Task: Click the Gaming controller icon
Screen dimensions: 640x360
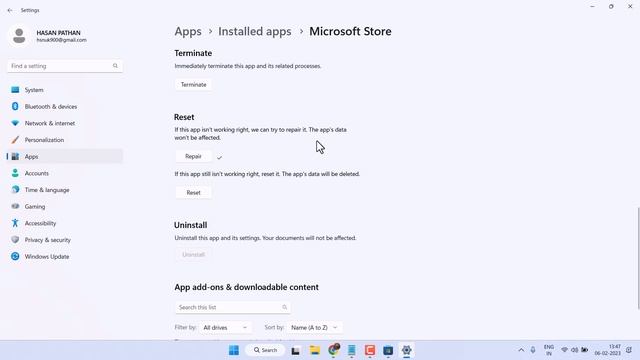Action: coord(15,207)
